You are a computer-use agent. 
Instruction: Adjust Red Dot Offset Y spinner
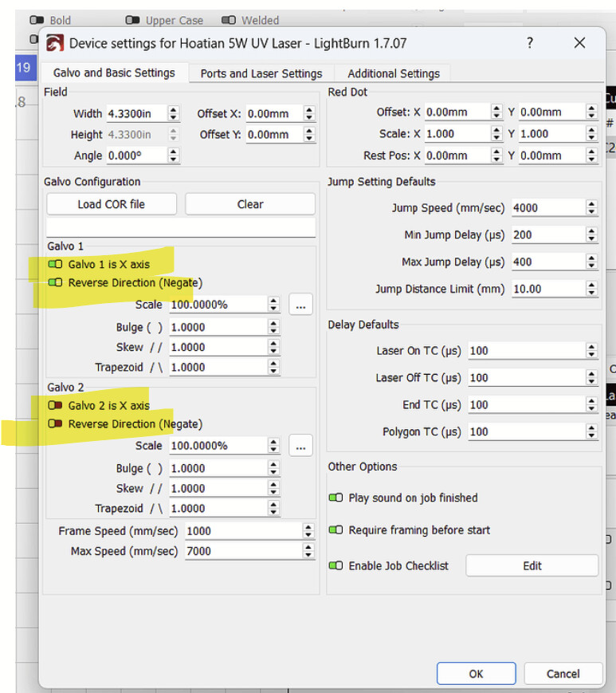coord(592,112)
